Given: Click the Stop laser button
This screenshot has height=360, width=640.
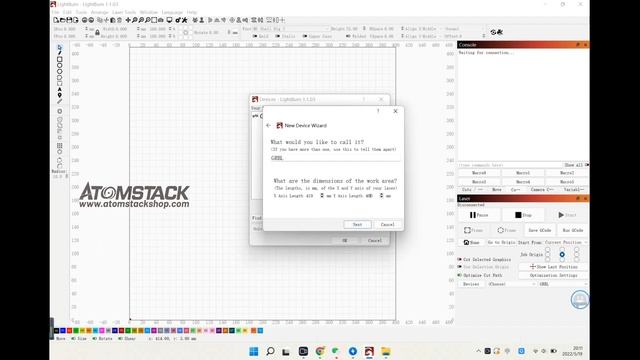Looking at the screenshot, I should pyautogui.click(x=523, y=215).
